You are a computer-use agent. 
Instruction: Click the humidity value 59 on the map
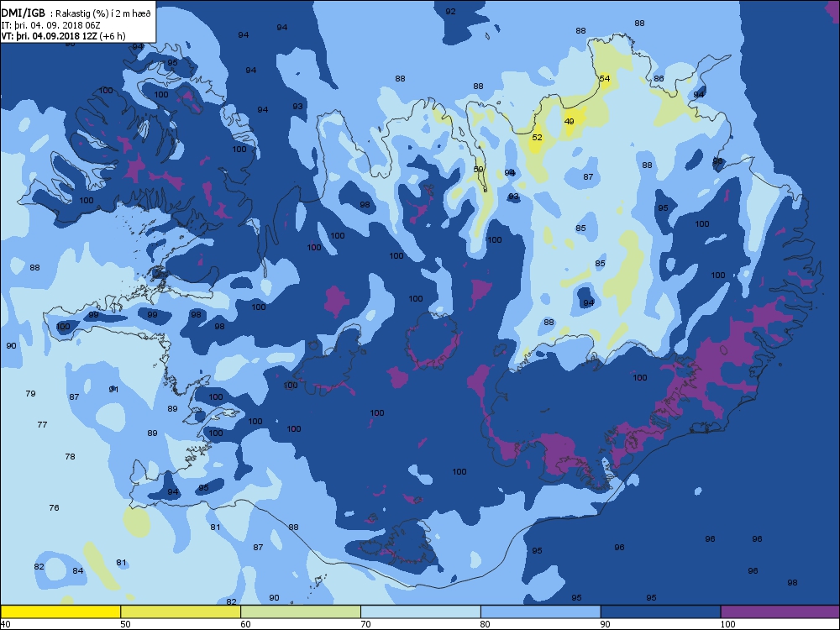tap(479, 169)
